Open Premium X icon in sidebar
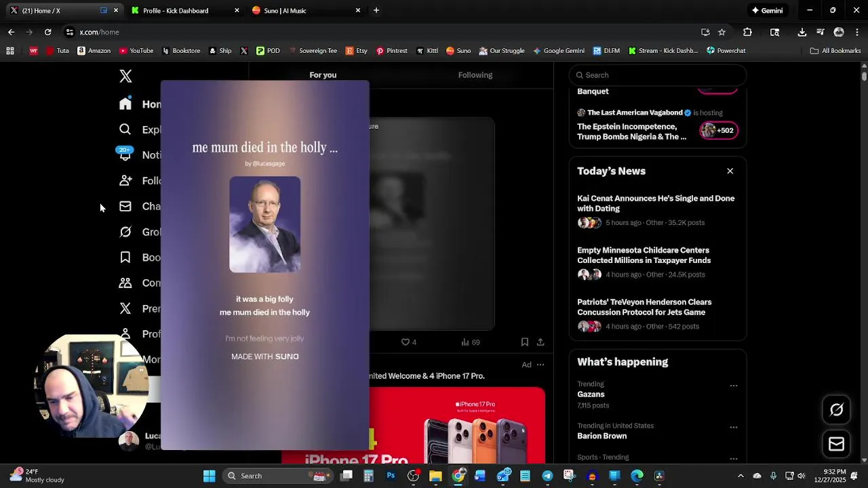This screenshot has height=488, width=868. [x=125, y=308]
